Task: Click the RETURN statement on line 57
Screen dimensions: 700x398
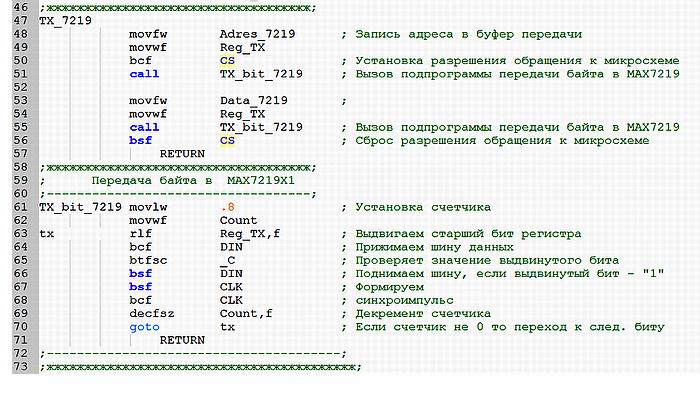Action: coord(182,154)
